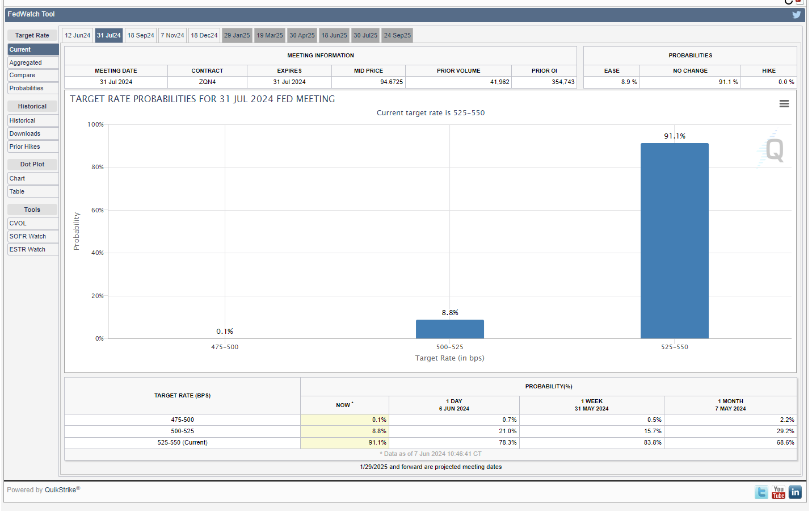The height and width of the screenshot is (511, 812).
Task: Open the Dot Plot Chart item
Action: 32,179
